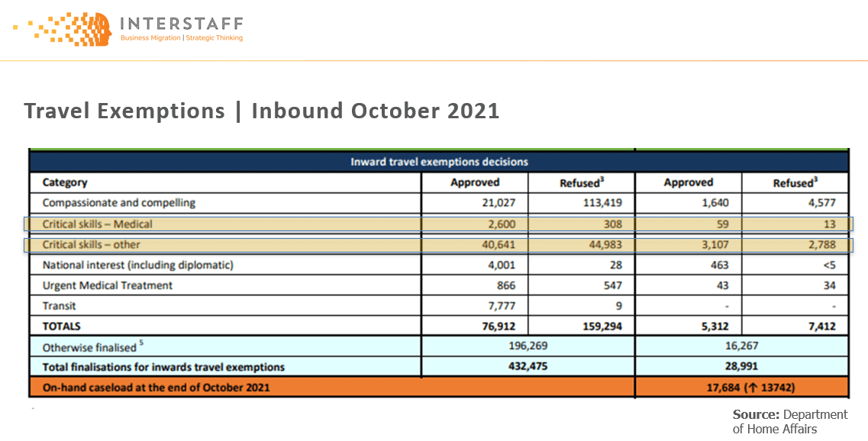Click the National interest (including diplomatic) label

point(137,265)
